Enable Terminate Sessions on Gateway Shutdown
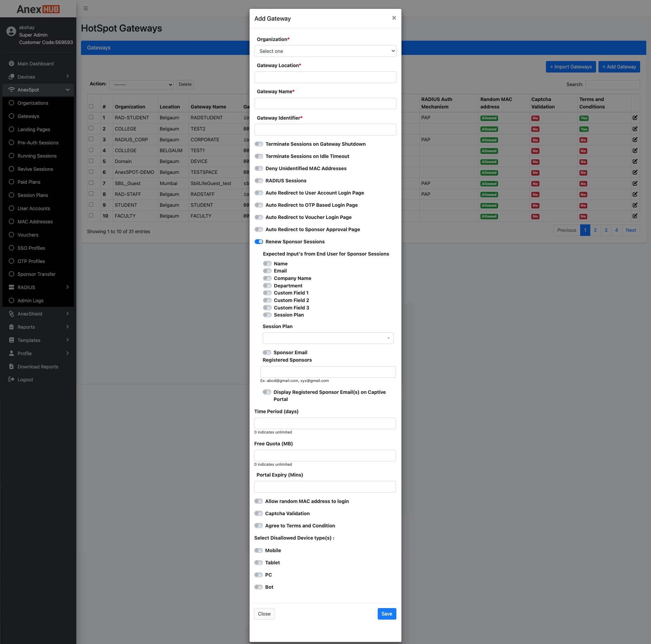651x644 pixels. point(259,144)
